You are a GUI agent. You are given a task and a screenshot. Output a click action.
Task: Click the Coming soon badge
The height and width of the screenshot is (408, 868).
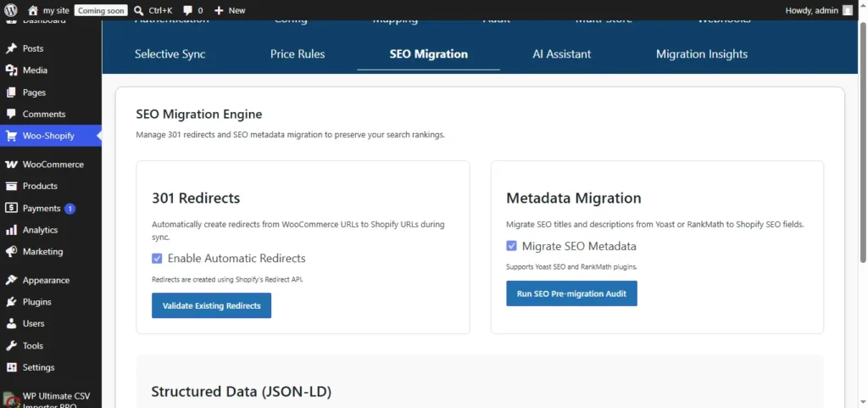tap(101, 10)
